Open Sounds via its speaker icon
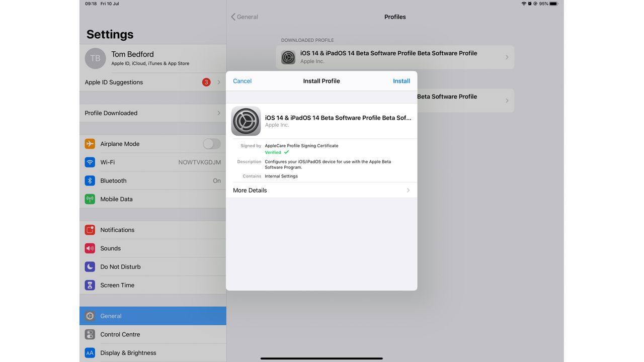Viewport: 644px width, 362px height. [x=90, y=248]
